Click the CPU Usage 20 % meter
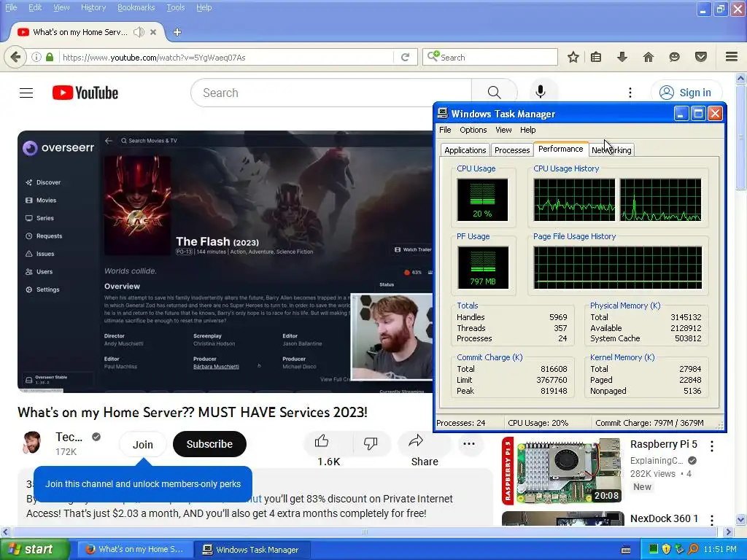This screenshot has width=747, height=560. pyautogui.click(x=482, y=200)
